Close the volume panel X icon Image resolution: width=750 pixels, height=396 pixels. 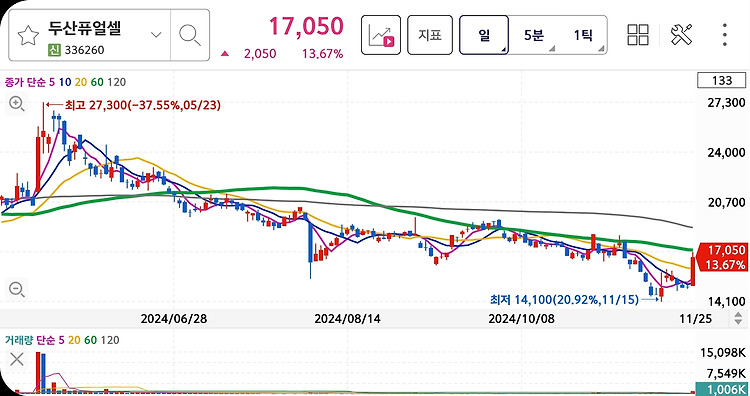17,359
